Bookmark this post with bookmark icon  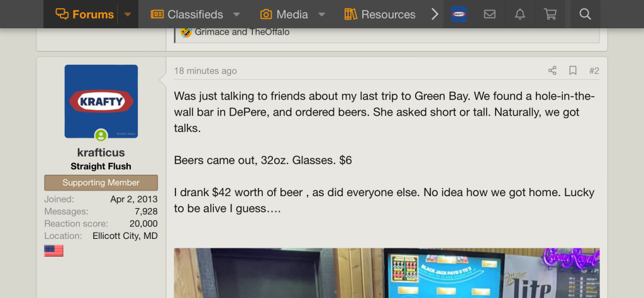tap(573, 70)
